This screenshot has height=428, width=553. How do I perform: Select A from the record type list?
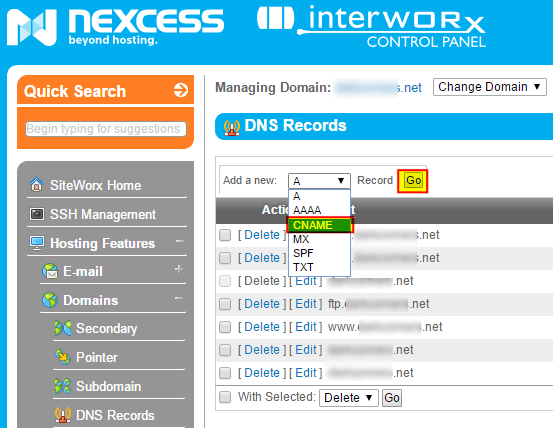319,196
